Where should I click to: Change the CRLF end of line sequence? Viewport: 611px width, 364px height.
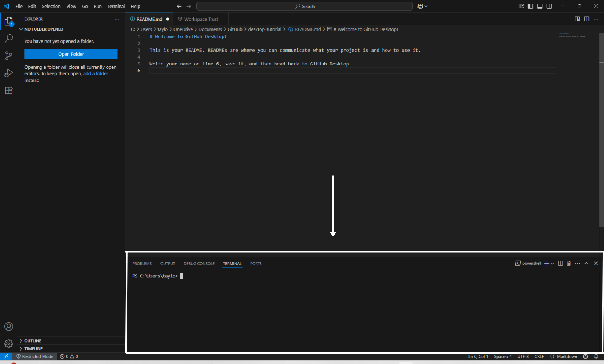point(539,356)
